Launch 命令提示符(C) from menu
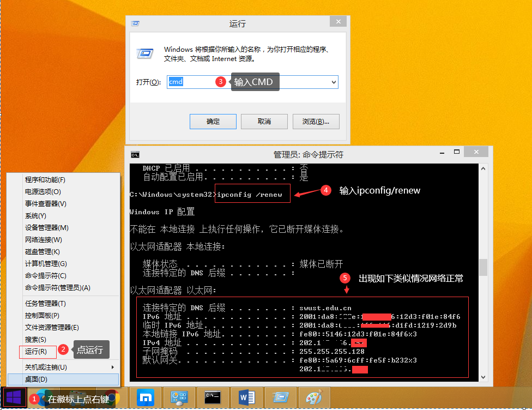Viewport: 532px width, 410px height. click(63, 275)
